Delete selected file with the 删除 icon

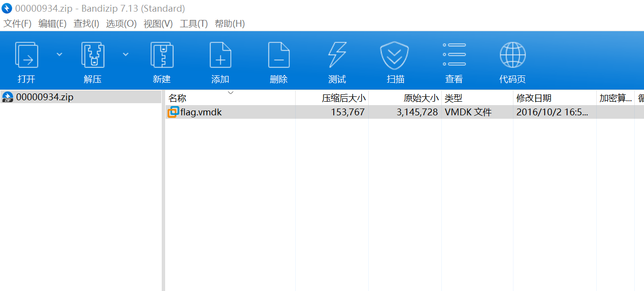coord(279,59)
